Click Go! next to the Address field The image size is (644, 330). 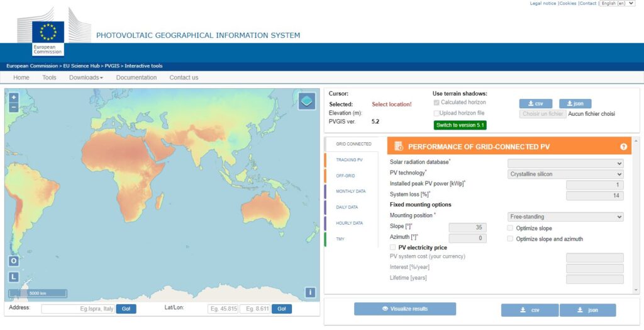tap(126, 309)
